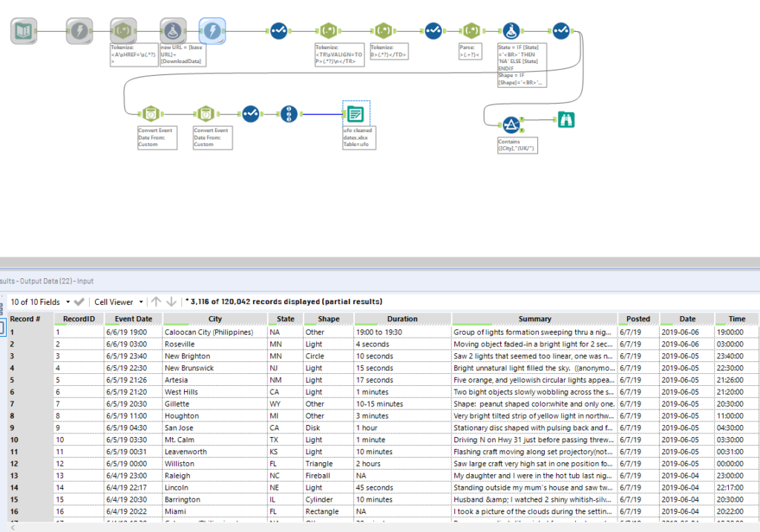Click the 'New Brighton' city cell
This screenshot has width=760, height=532.
point(215,356)
